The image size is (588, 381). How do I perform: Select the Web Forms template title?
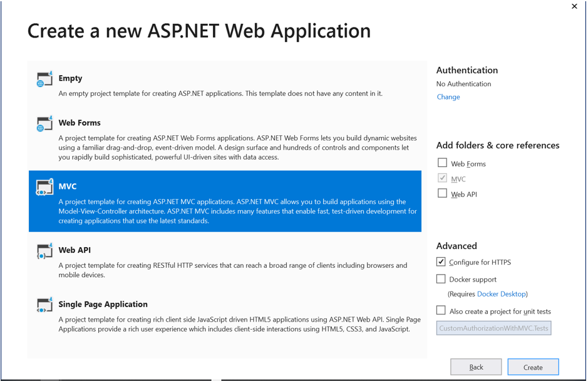click(x=80, y=123)
